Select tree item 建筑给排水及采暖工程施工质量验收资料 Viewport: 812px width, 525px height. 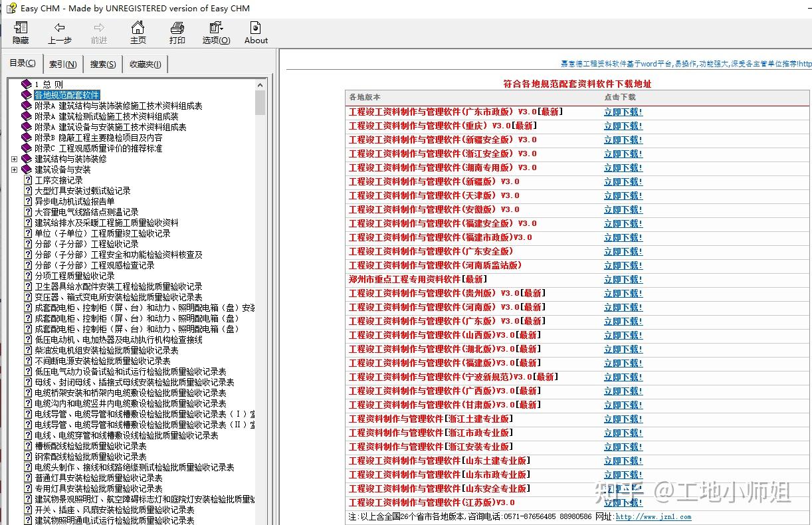(106, 223)
